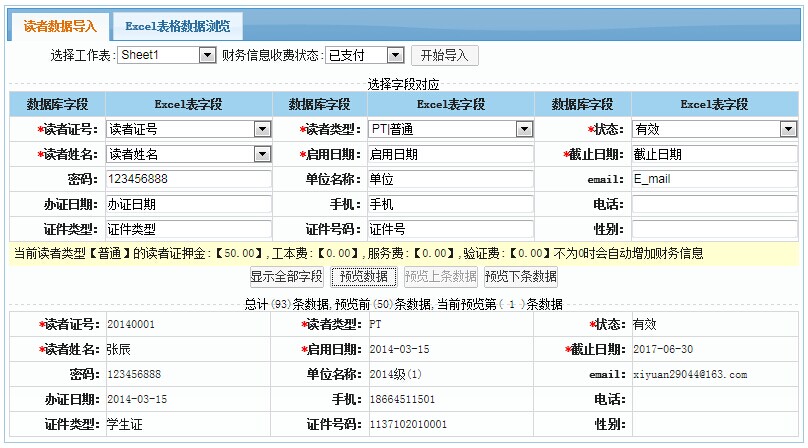Click the 显示全部字段 button
This screenshot has height=448, width=808.
(x=286, y=277)
